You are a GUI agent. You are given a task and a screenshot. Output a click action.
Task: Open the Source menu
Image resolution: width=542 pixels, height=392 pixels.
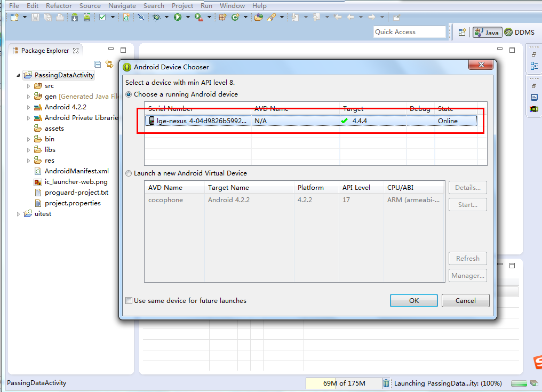tap(90, 5)
